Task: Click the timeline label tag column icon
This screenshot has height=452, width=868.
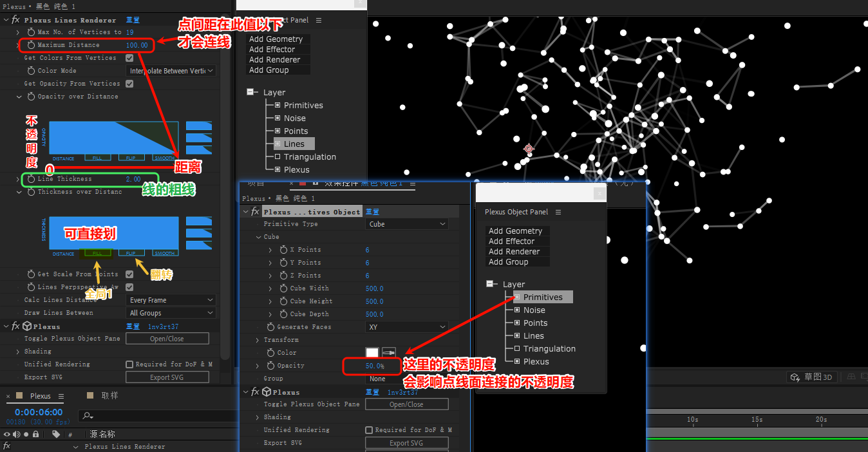Action: [56, 435]
